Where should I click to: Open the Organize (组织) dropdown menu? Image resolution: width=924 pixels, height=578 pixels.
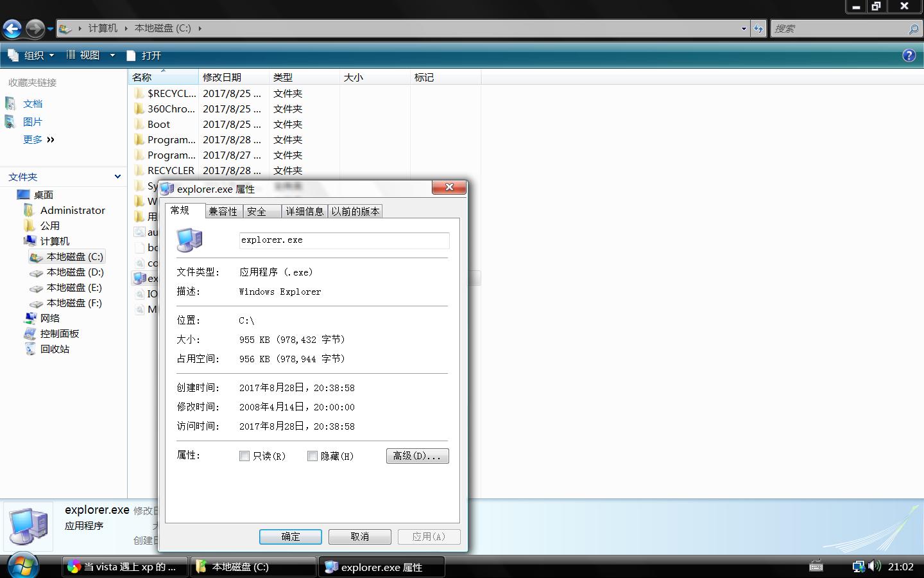31,55
